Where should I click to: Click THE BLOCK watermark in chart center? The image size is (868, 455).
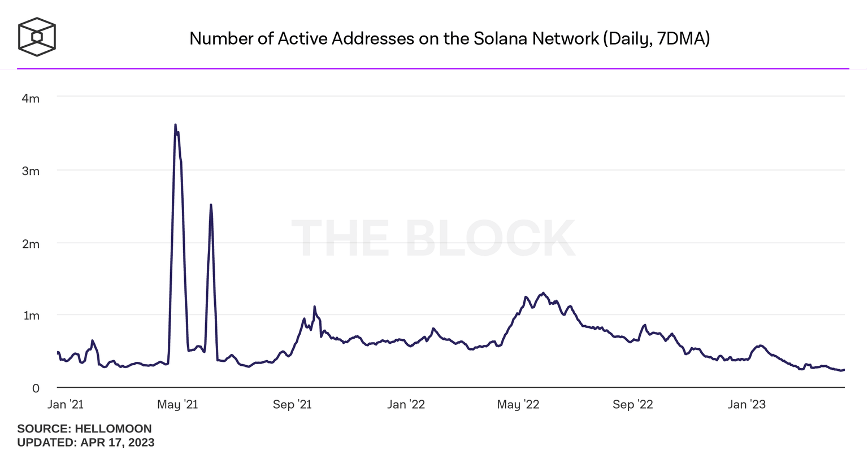click(x=433, y=238)
